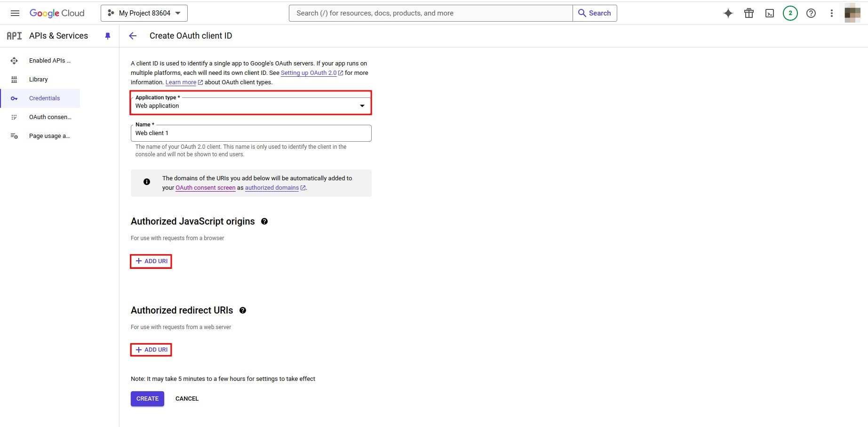
Task: Click the Gemini AI spark icon
Action: point(728,13)
